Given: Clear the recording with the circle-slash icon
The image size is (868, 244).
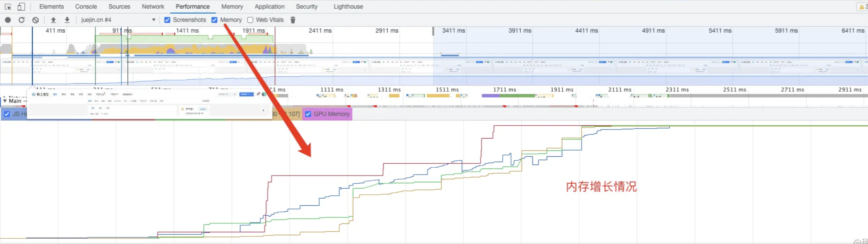Looking at the screenshot, I should click(x=35, y=20).
